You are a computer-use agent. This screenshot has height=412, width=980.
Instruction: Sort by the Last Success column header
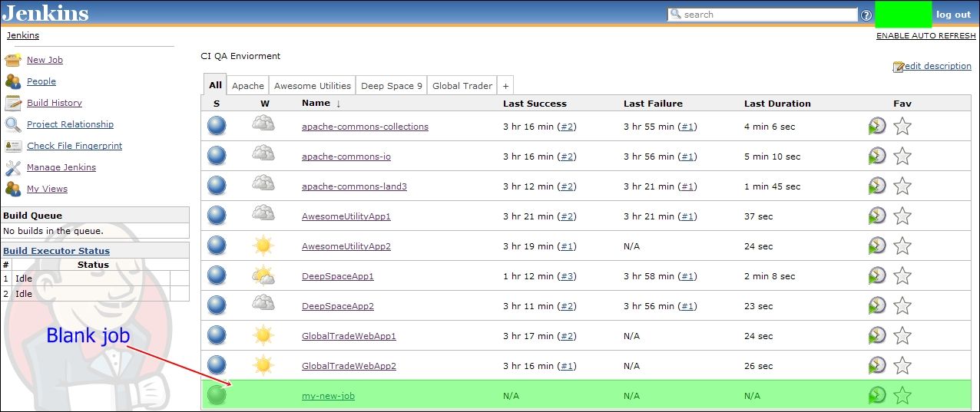(x=535, y=104)
